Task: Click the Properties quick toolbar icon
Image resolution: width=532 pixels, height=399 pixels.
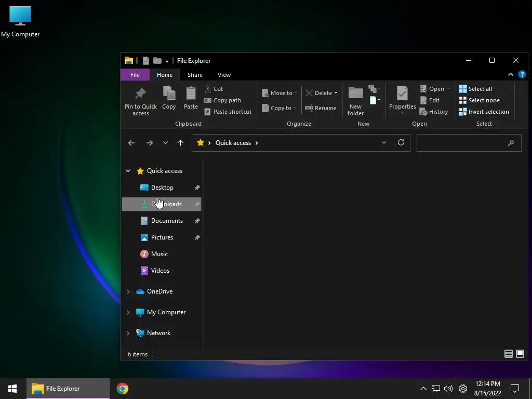Action: pos(146,61)
